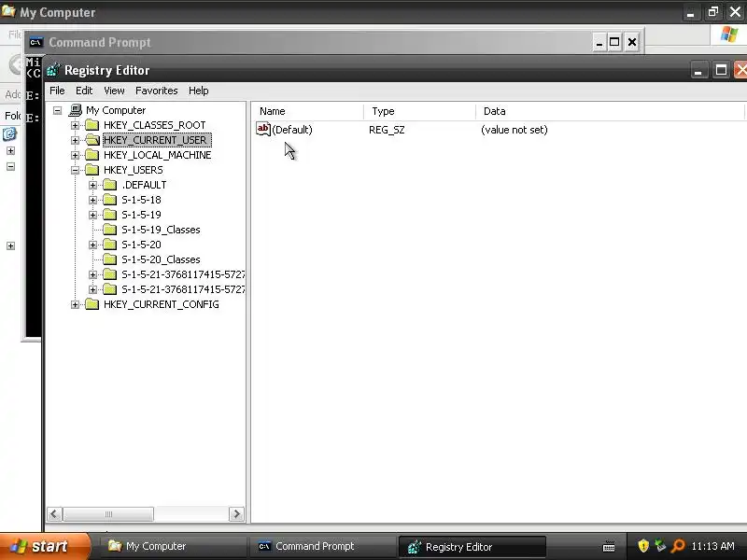
Task: Click the (value not set) data cell
Action: click(514, 130)
